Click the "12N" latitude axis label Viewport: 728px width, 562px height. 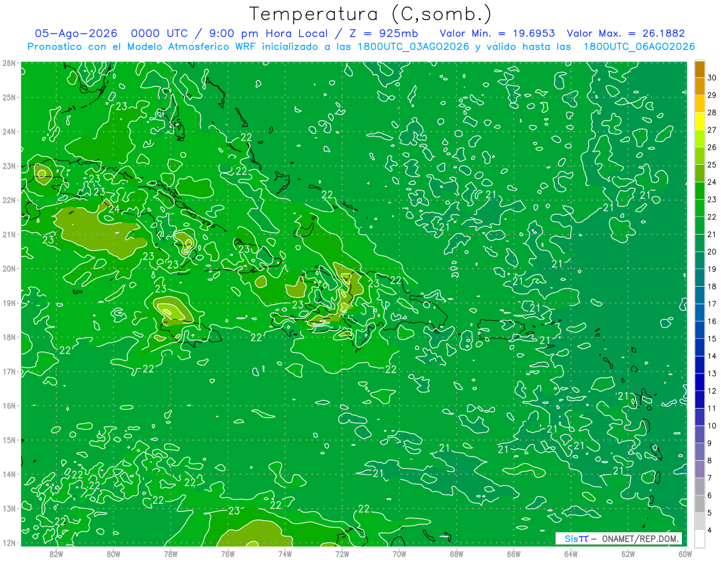click(9, 543)
